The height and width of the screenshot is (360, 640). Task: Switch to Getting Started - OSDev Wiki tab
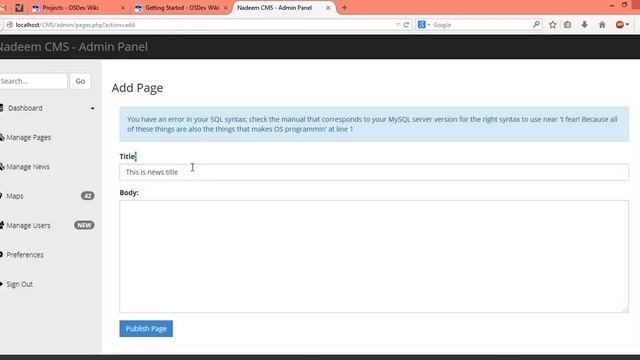[182, 8]
